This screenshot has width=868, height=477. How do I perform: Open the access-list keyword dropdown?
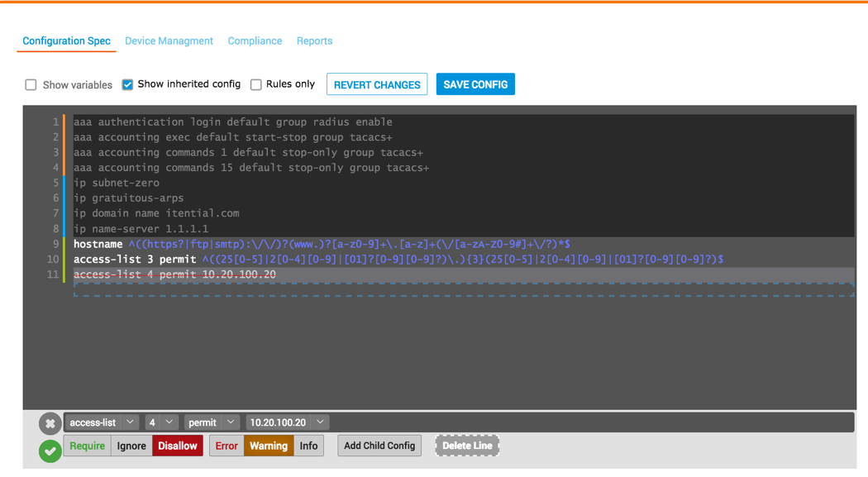pos(102,422)
